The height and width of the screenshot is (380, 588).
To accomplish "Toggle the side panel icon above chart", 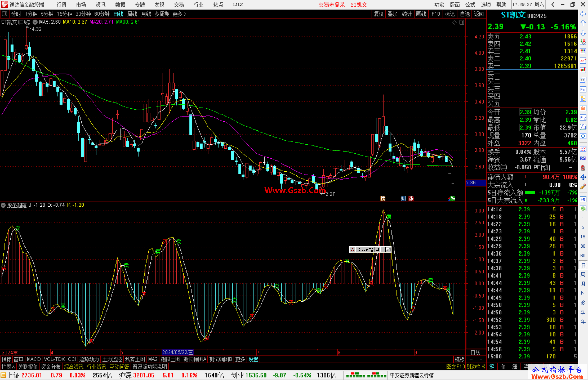I will click(x=462, y=22).
